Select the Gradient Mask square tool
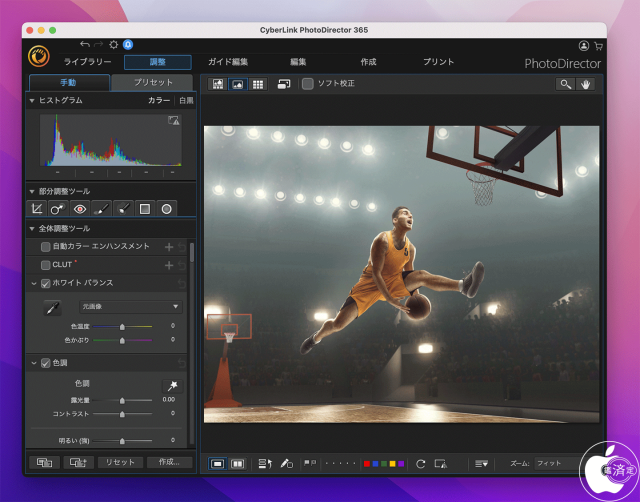Screen dimensions: 640x502 [x=144, y=209]
